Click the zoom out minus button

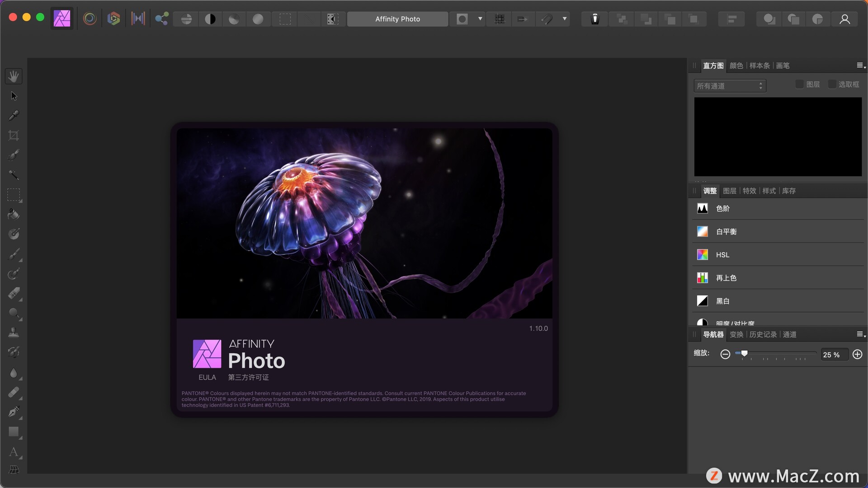(x=725, y=355)
